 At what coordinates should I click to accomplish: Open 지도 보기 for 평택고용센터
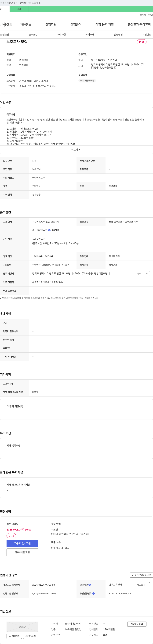(142, 585)
